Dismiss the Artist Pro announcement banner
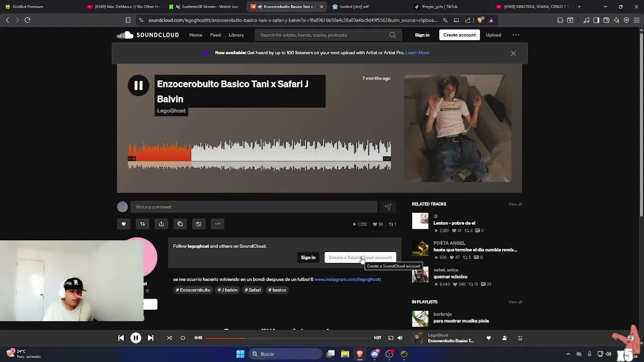Screen dimensions: 644x362 tap(513, 53)
